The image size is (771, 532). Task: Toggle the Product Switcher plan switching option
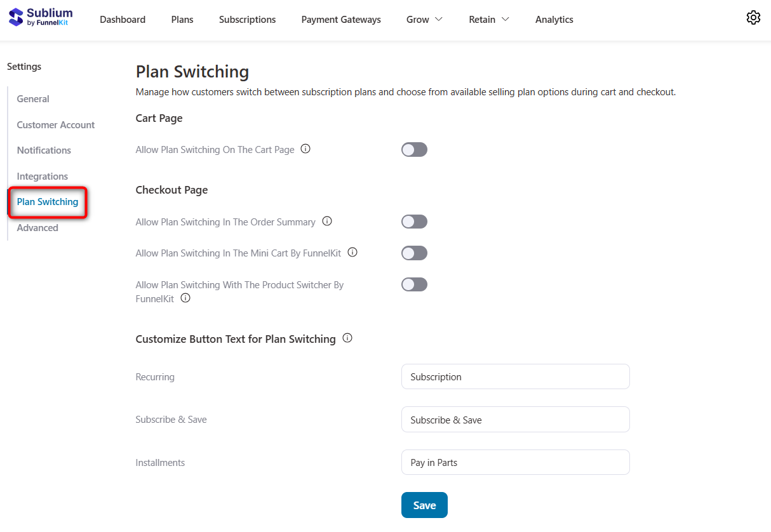point(414,284)
